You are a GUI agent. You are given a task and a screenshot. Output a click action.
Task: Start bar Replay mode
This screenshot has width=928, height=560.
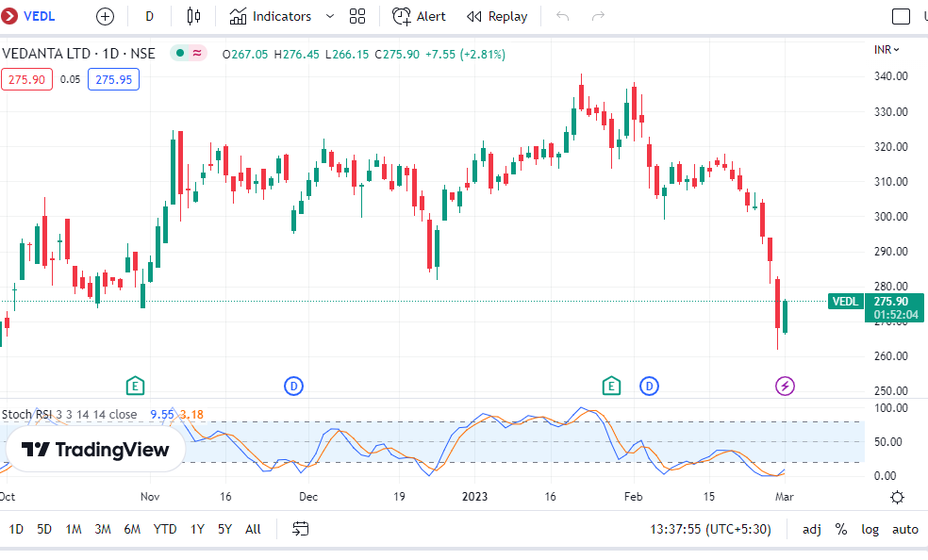[497, 17]
